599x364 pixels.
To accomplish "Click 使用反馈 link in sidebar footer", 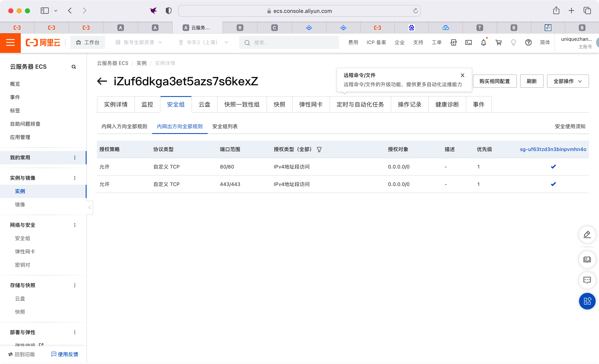I will click(x=65, y=354).
